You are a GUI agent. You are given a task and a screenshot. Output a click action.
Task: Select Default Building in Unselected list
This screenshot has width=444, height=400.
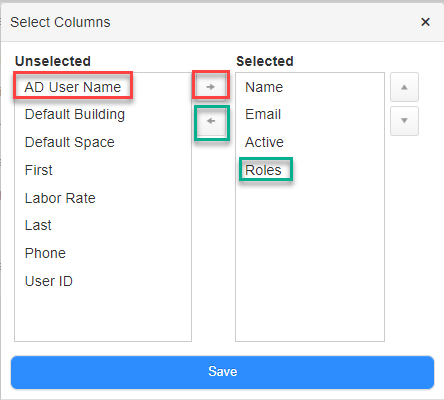(75, 114)
